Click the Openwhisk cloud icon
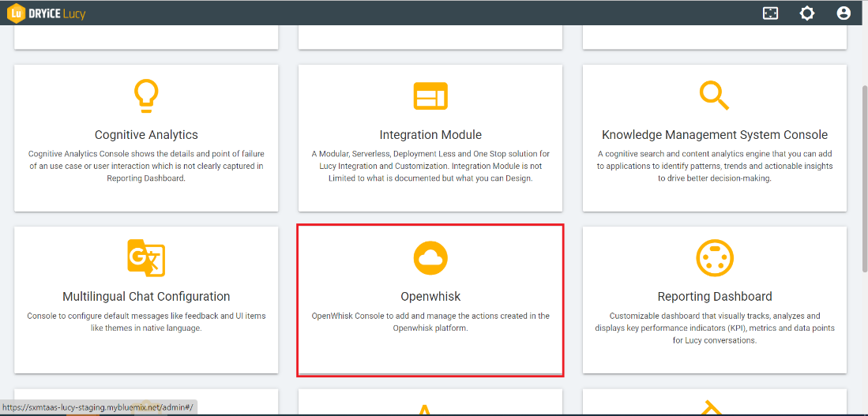The image size is (868, 416). point(430,258)
